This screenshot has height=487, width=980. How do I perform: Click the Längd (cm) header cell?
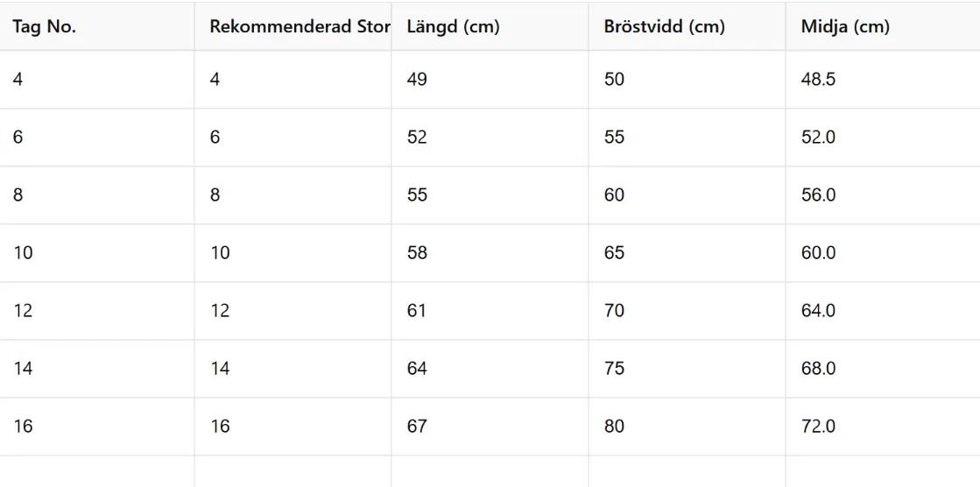click(x=454, y=26)
